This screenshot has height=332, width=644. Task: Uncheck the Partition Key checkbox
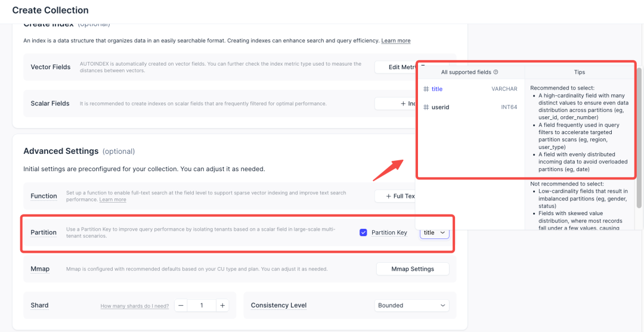coord(363,232)
